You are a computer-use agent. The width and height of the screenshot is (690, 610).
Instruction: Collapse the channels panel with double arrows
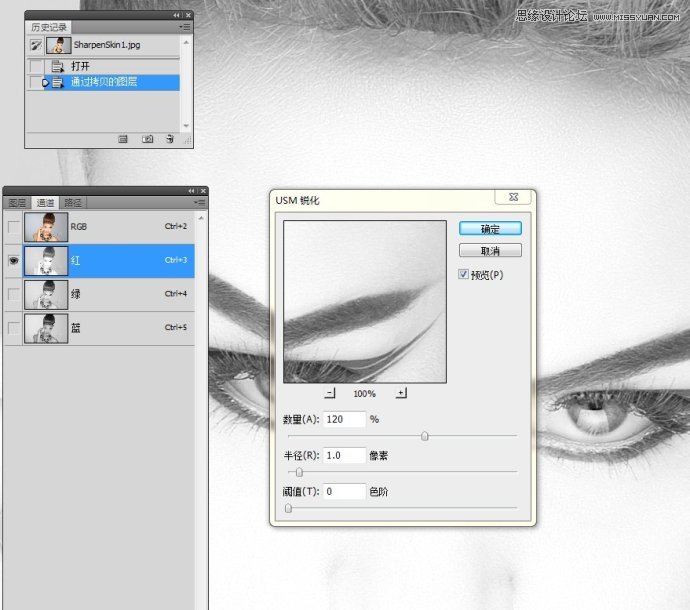pyautogui.click(x=191, y=191)
